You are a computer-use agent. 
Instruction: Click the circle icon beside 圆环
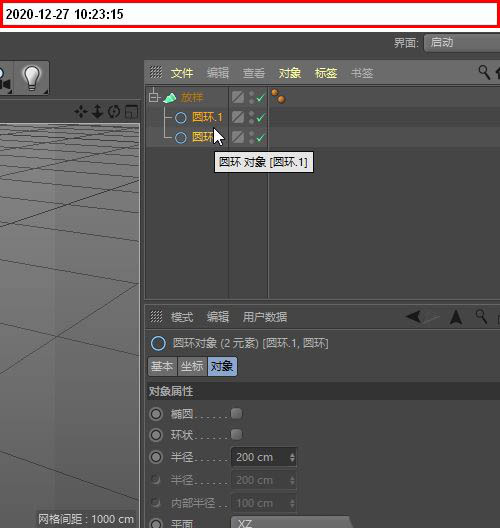point(181,137)
